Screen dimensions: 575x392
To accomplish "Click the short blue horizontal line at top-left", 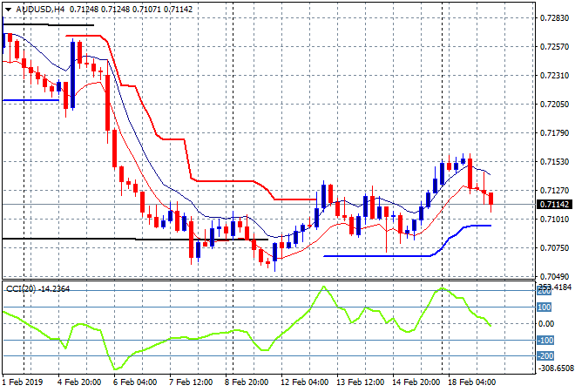I will (30, 100).
